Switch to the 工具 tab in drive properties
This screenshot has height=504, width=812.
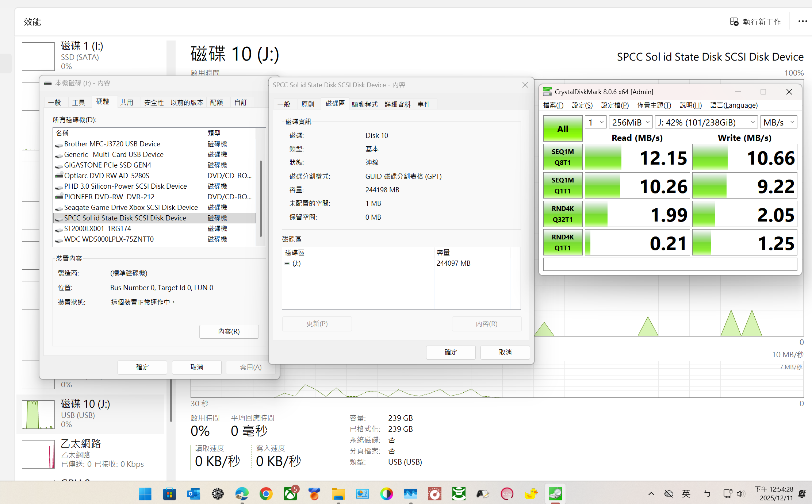coord(78,103)
